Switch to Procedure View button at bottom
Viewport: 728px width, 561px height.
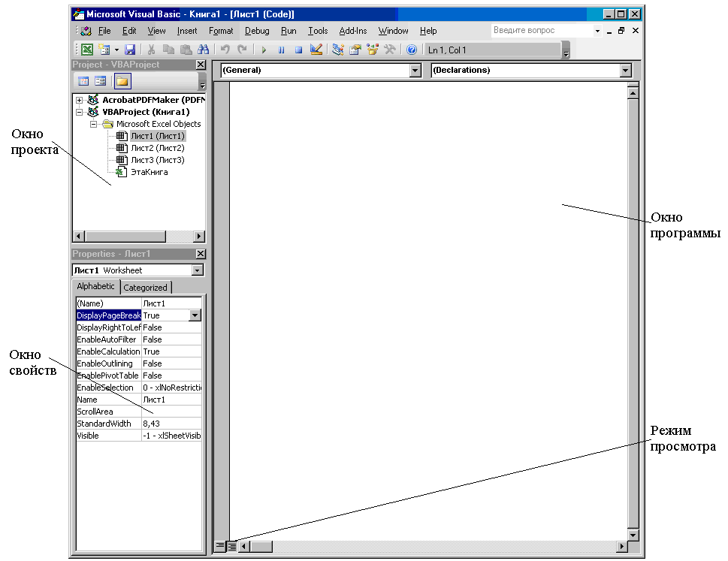pos(220,546)
